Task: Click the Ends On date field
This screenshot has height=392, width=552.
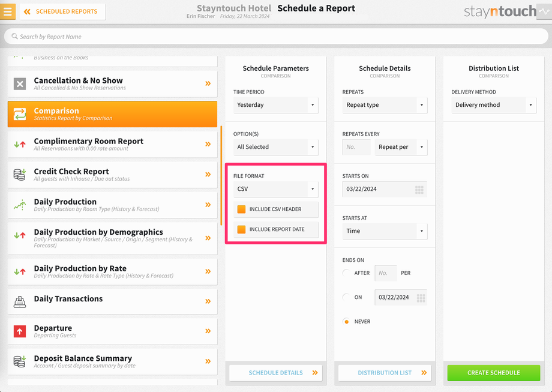Action: pyautogui.click(x=401, y=297)
